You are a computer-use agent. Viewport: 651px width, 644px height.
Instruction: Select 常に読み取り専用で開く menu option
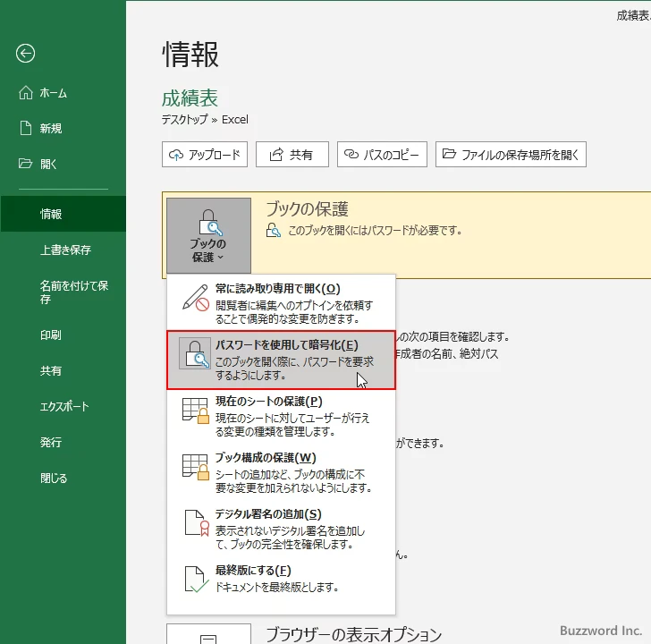[x=281, y=303]
